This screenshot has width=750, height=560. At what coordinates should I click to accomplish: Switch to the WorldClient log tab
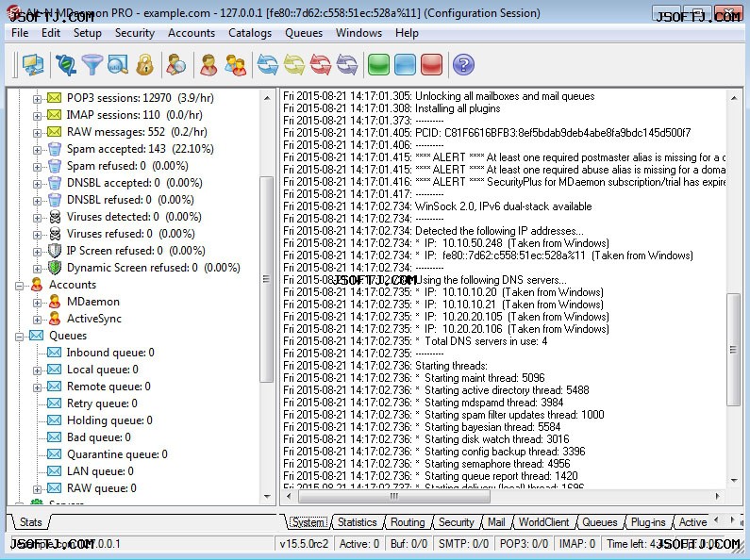click(x=543, y=522)
